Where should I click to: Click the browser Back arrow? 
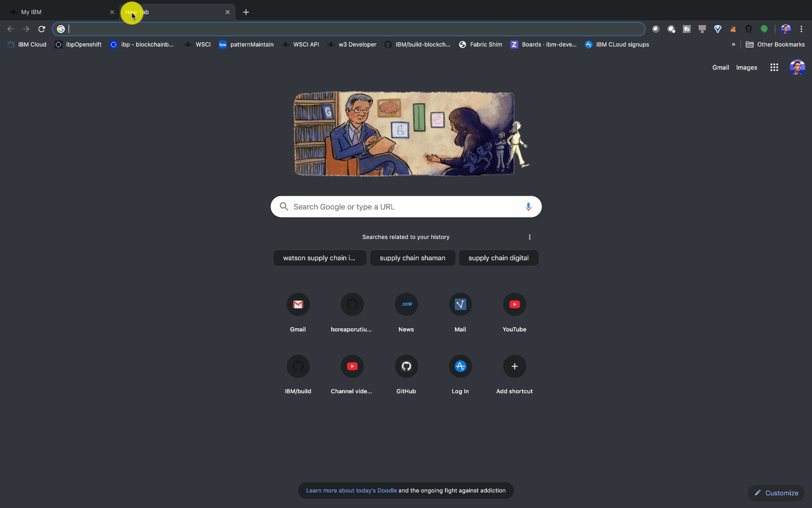click(x=10, y=29)
